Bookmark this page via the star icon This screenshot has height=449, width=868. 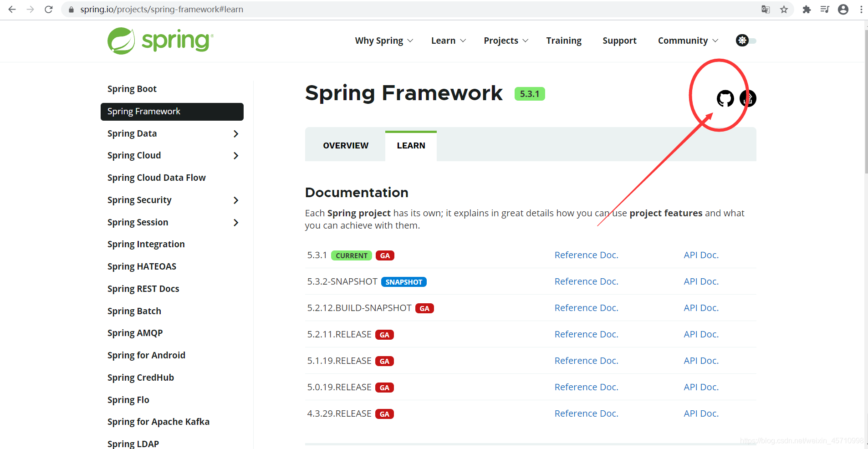point(784,9)
